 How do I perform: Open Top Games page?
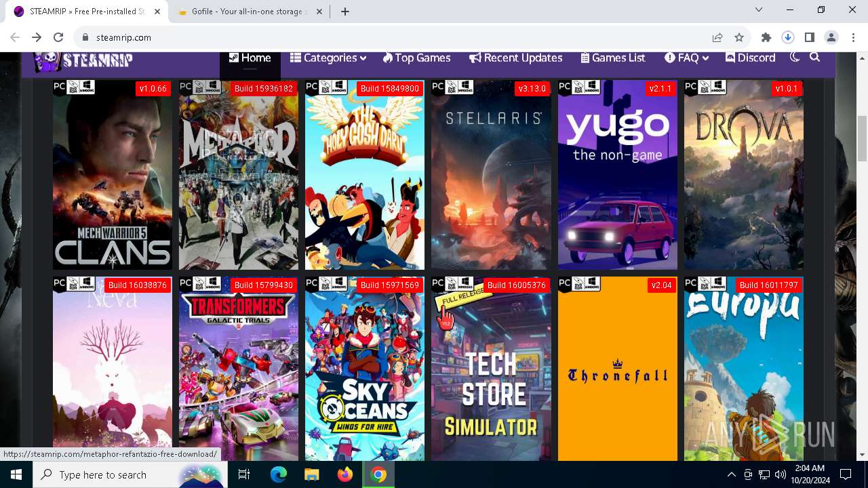[x=416, y=58]
